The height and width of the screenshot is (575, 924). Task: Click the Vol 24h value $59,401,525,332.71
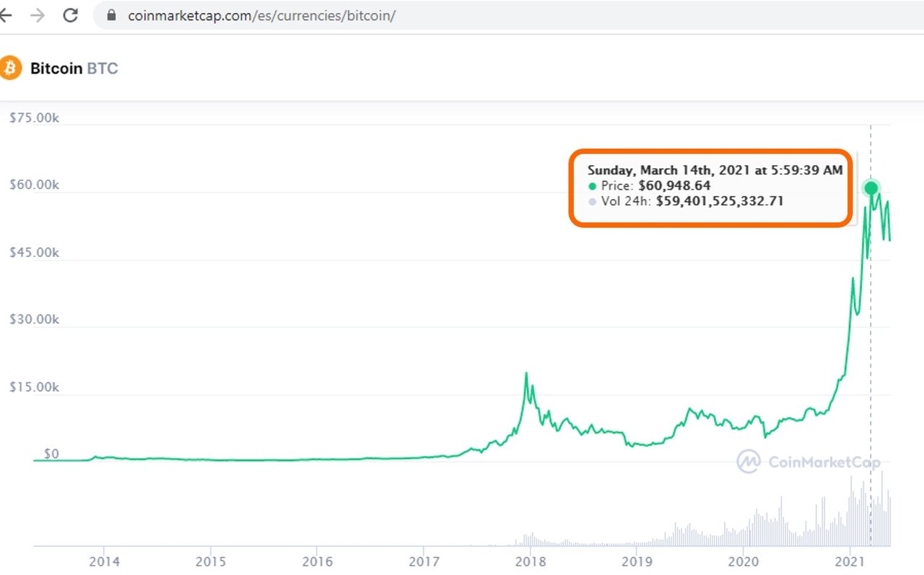click(x=720, y=201)
